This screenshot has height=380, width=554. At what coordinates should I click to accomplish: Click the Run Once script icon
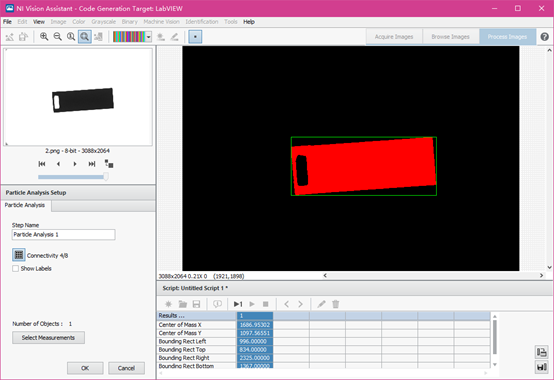click(x=238, y=304)
